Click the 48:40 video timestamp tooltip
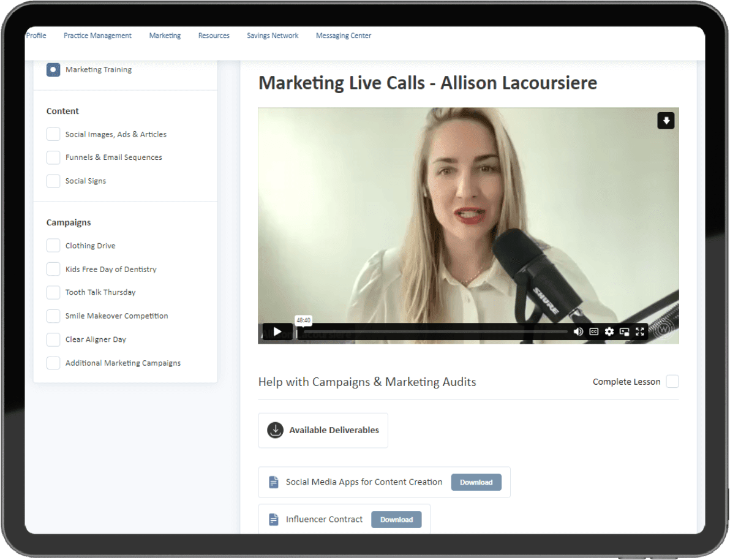The height and width of the screenshot is (560, 730). point(304,320)
